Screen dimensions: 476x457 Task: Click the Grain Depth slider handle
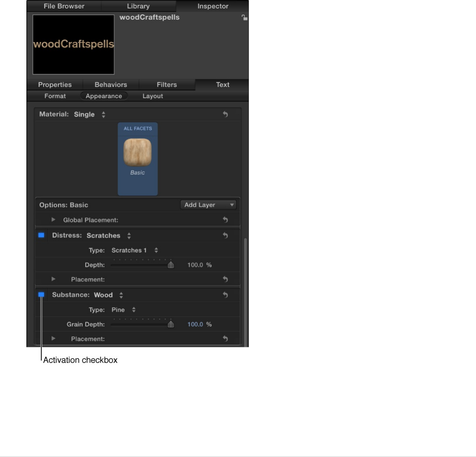tap(171, 324)
